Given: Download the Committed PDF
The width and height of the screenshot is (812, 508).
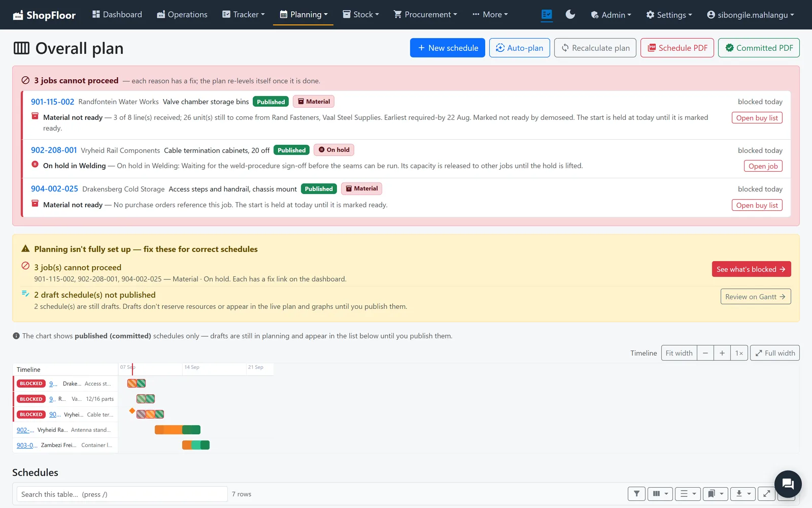Looking at the screenshot, I should coord(759,48).
